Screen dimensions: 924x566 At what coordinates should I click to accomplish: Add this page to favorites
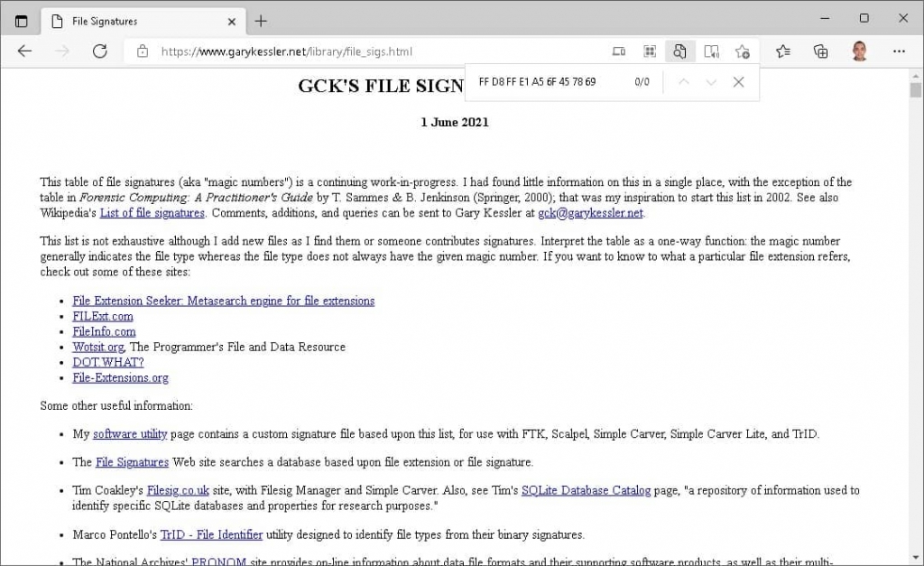743,51
